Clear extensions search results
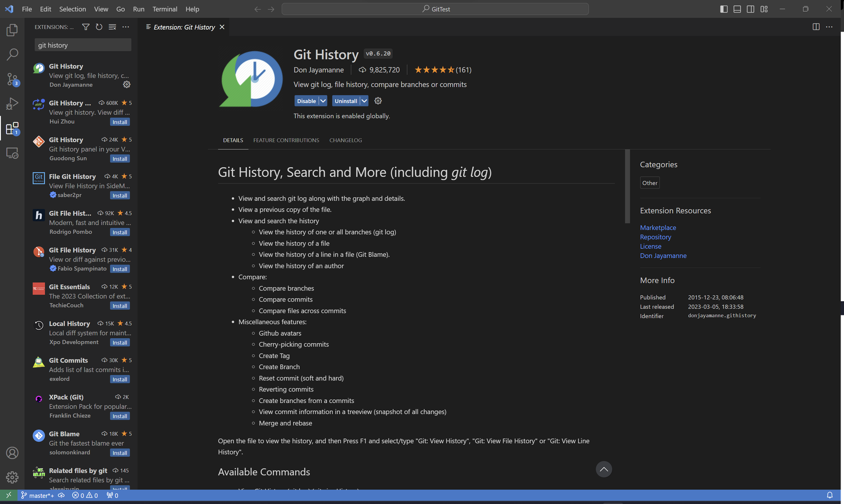 (x=112, y=27)
